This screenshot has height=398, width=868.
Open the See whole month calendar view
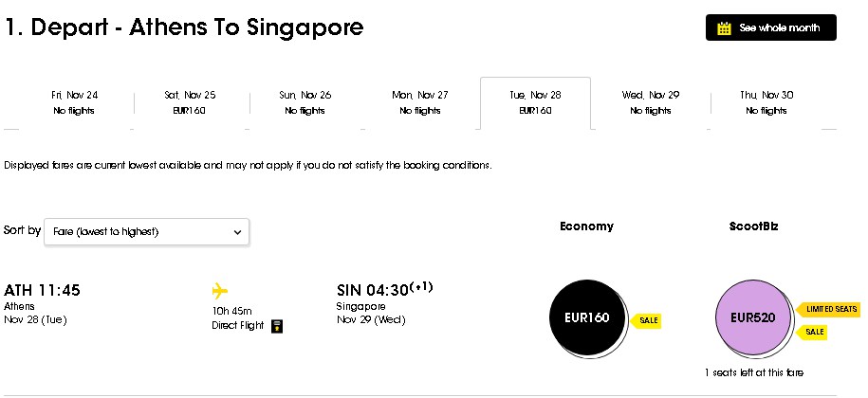tap(771, 27)
